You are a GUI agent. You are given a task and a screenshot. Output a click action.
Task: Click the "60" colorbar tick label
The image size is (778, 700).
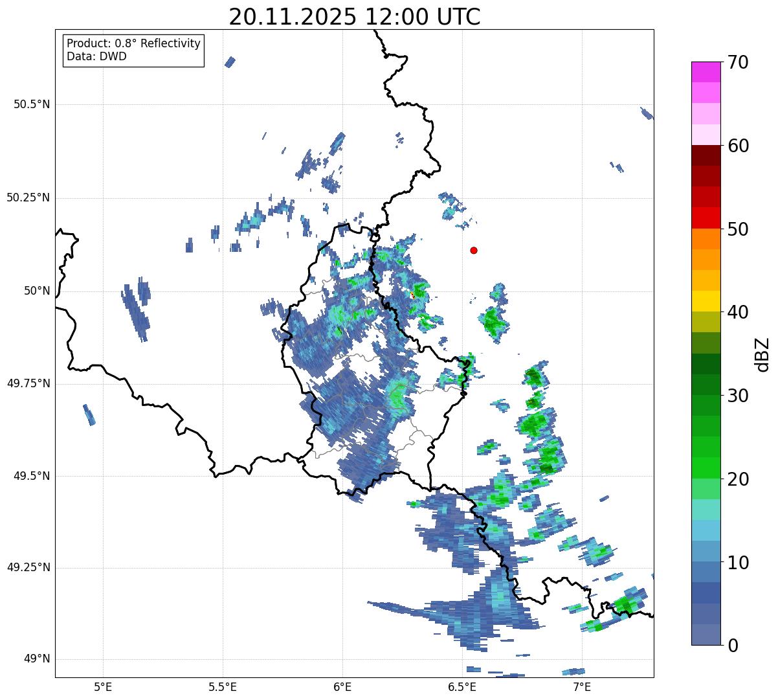[x=738, y=146]
